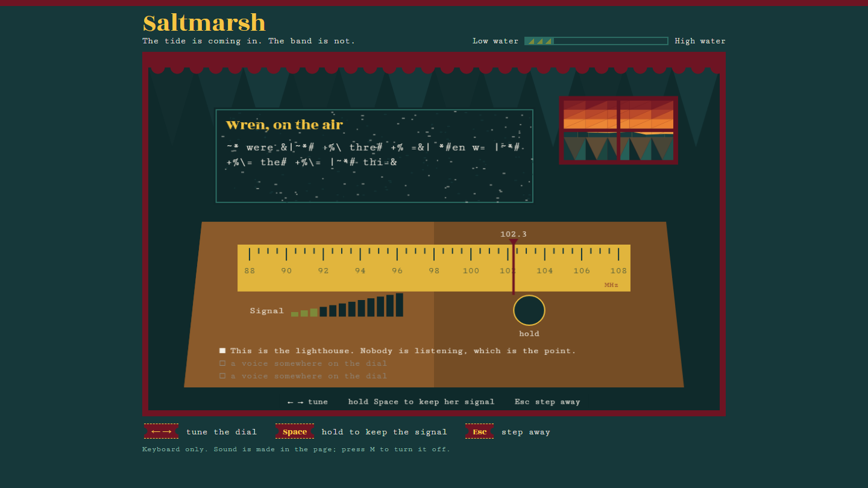Click the red dial needle marker
Screen dimensions: 868x488
pos(514,266)
